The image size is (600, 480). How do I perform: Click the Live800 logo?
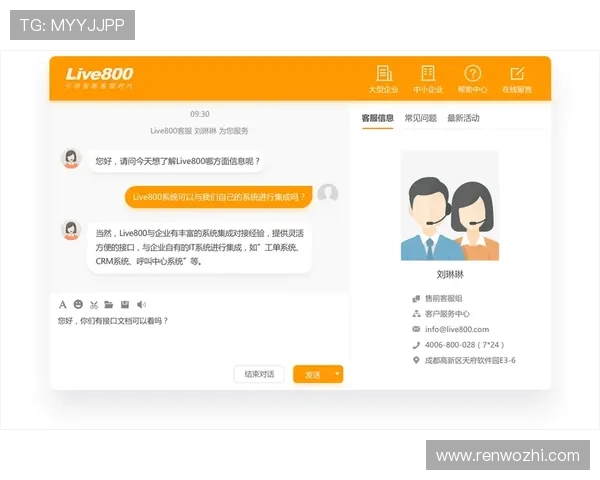pyautogui.click(x=99, y=76)
